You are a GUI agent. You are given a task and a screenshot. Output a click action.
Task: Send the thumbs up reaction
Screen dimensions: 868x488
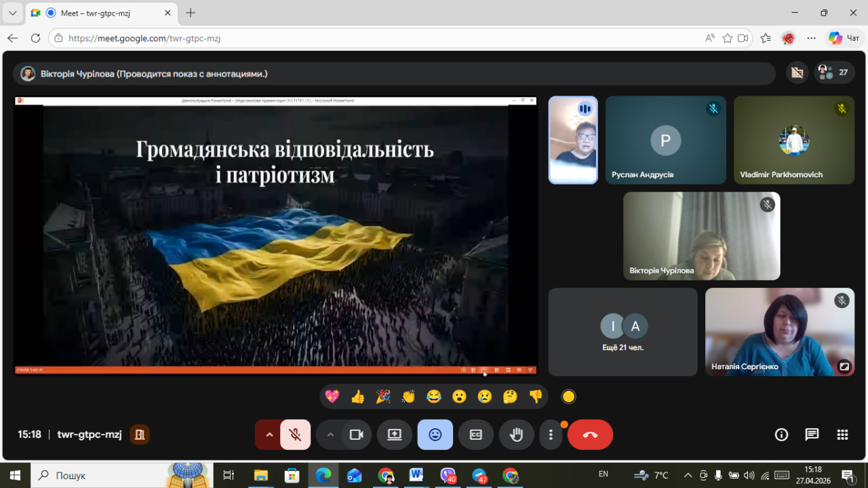click(x=357, y=397)
